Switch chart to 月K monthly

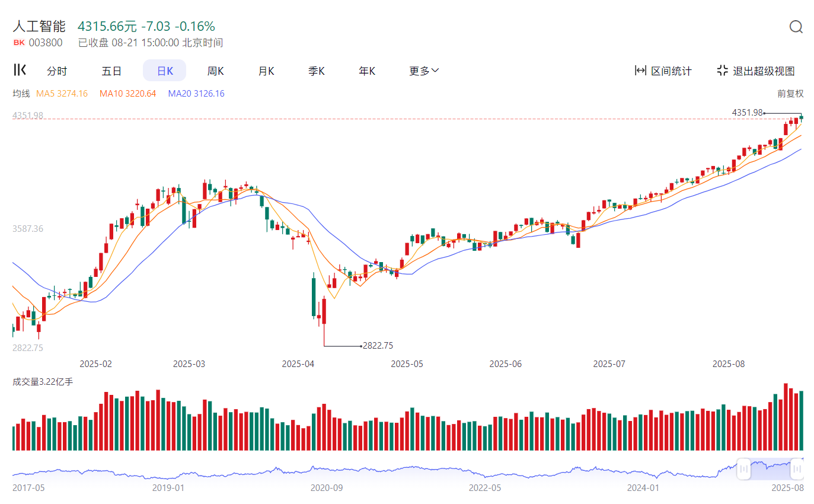point(266,71)
